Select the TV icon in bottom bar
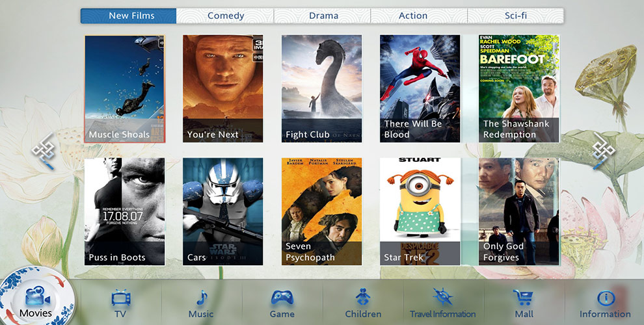 [x=120, y=298]
